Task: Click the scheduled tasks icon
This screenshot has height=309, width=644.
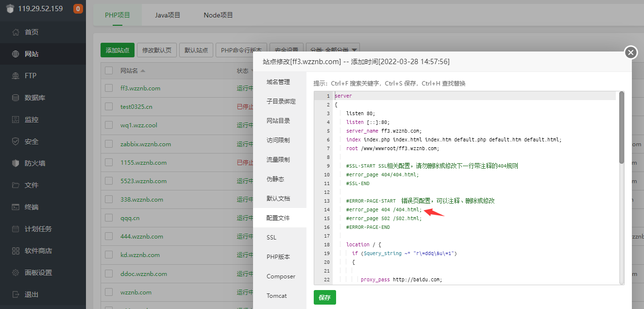Action: pyautogui.click(x=16, y=229)
